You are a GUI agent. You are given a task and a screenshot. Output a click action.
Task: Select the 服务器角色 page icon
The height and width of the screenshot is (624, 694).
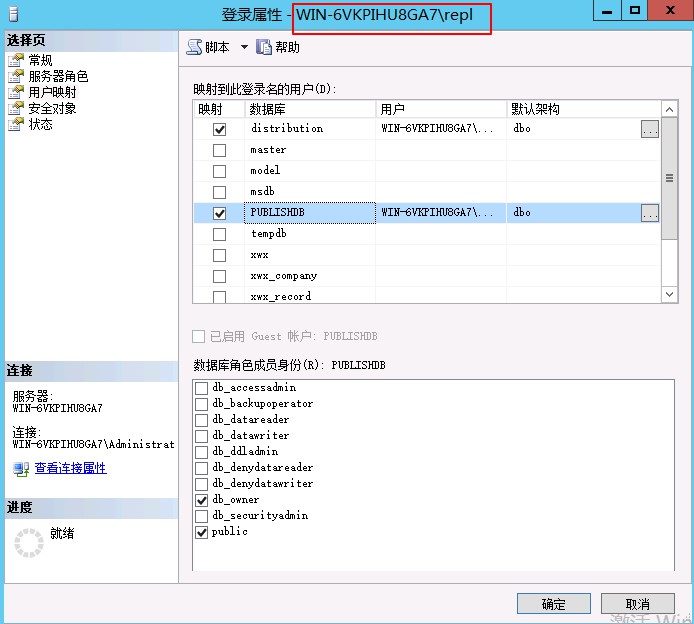pyautogui.click(x=16, y=77)
